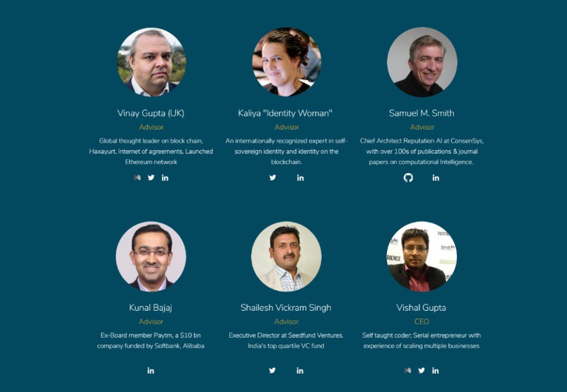Open Vishal Gupta's Twitter icon

[421, 370]
